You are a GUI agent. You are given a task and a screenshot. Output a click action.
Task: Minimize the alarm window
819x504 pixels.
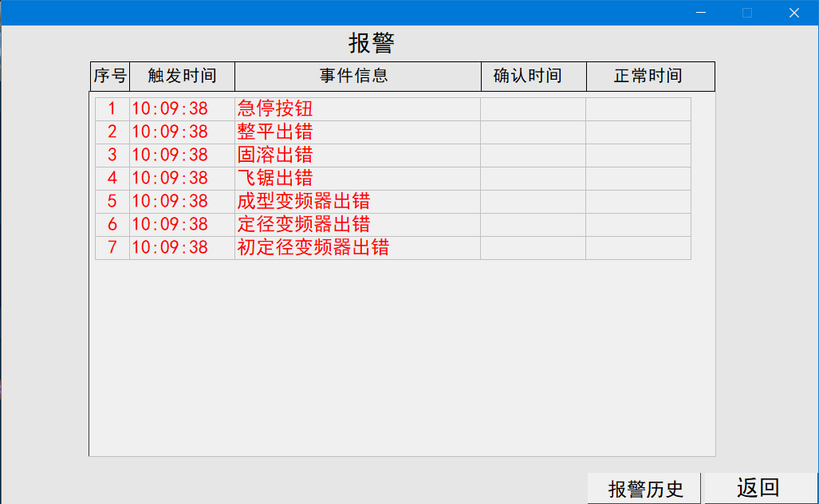tap(701, 13)
